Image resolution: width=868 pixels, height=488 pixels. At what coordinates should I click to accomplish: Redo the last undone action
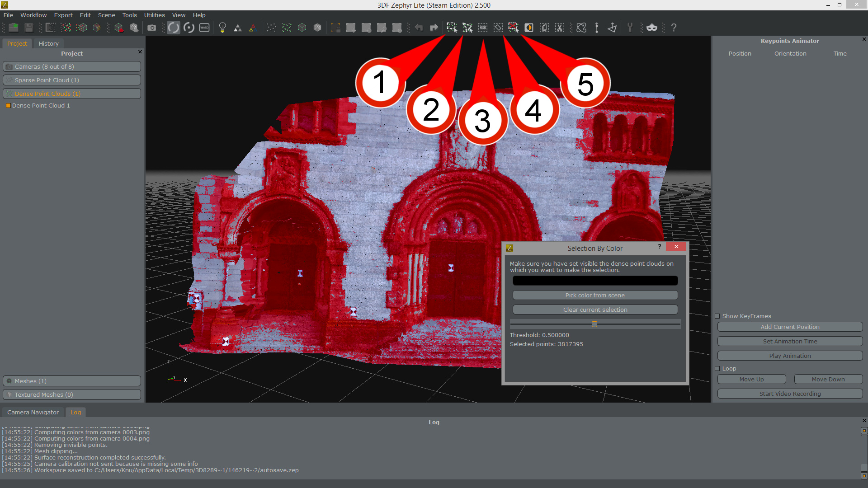point(434,28)
